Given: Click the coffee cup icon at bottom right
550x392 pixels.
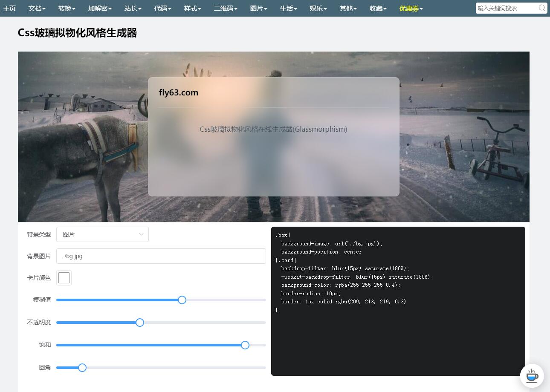Looking at the screenshot, I should point(532,376).
